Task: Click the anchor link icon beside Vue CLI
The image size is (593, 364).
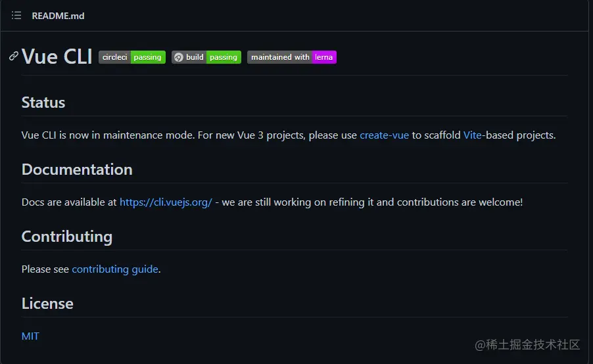Action: click(x=14, y=56)
